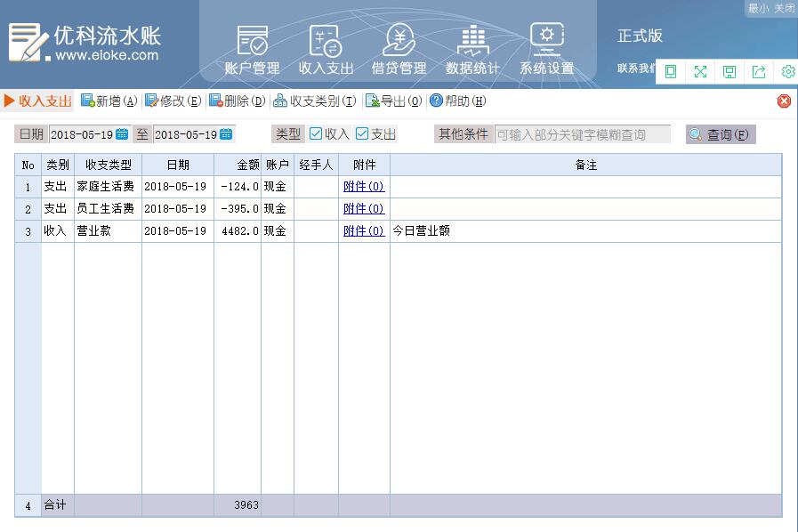Image resolution: width=798 pixels, height=532 pixels.
Task: Click the 账户 column header
Action: point(278,165)
